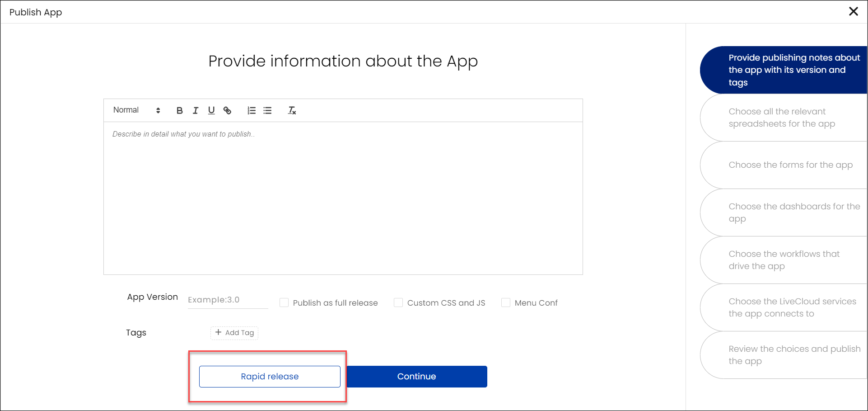The image size is (868, 411).
Task: Open the Choose the dashboards step
Action: [784, 213]
